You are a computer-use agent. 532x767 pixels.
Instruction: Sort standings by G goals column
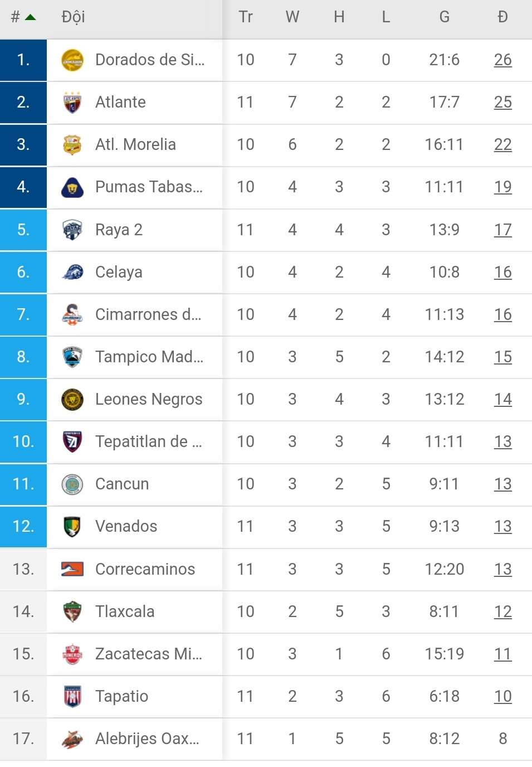(444, 17)
